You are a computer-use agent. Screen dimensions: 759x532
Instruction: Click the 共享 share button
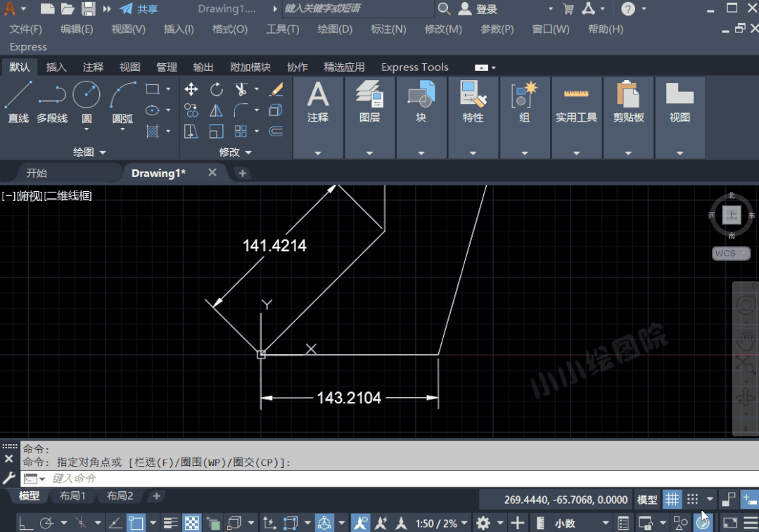tap(139, 8)
